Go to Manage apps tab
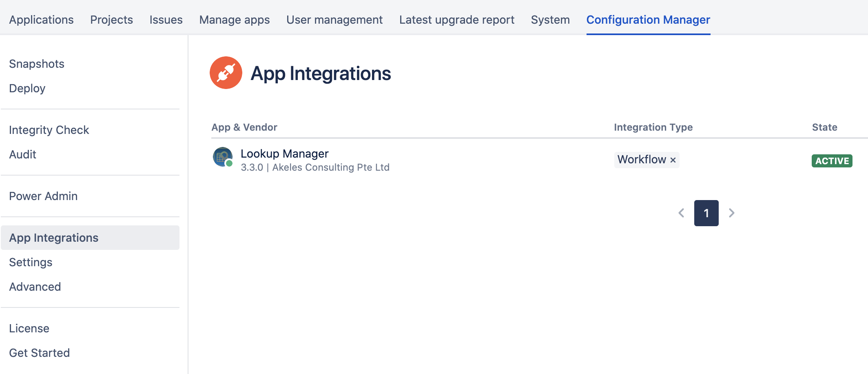The image size is (868, 374). tap(234, 20)
